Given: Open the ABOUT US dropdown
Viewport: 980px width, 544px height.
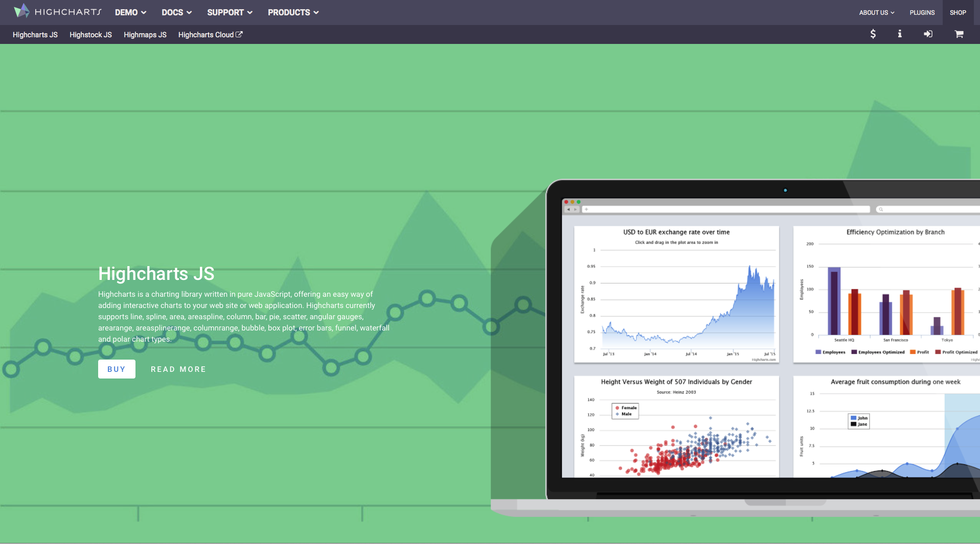Looking at the screenshot, I should 877,13.
